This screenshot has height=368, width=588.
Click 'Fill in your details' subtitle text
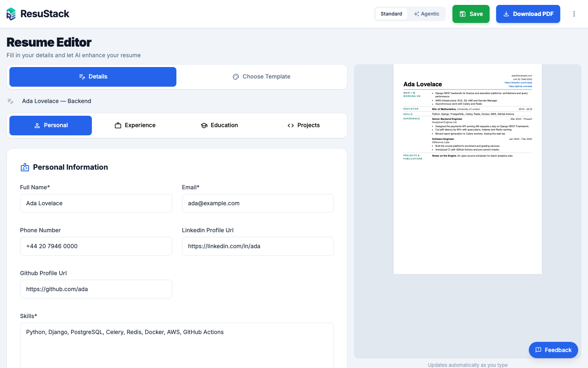pos(73,55)
